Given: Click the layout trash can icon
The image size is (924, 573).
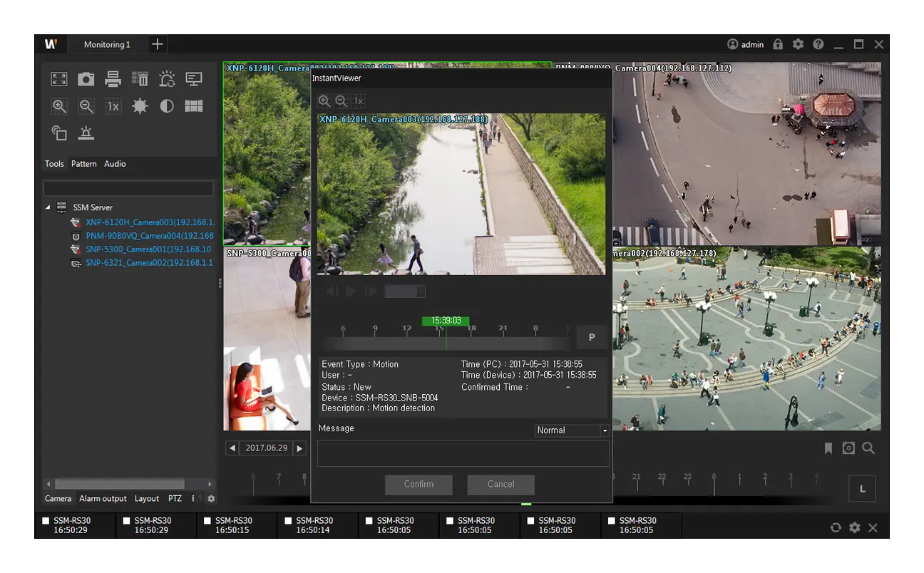Looking at the screenshot, I should pos(140,79).
